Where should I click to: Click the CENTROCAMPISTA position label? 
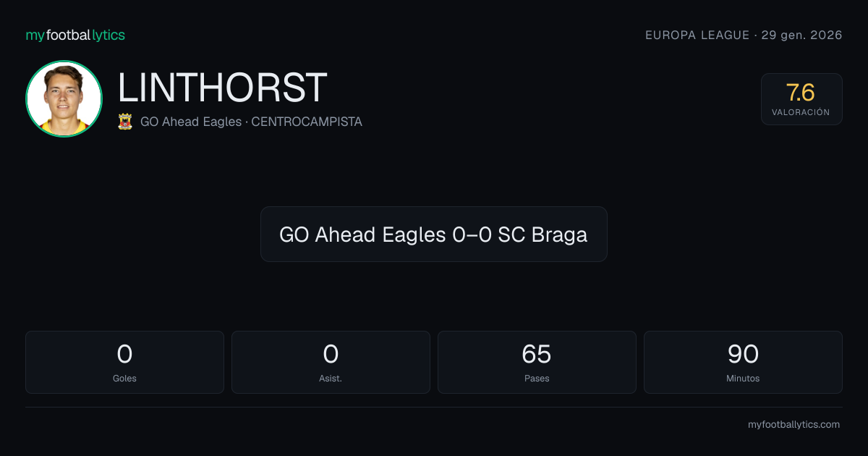(x=307, y=122)
